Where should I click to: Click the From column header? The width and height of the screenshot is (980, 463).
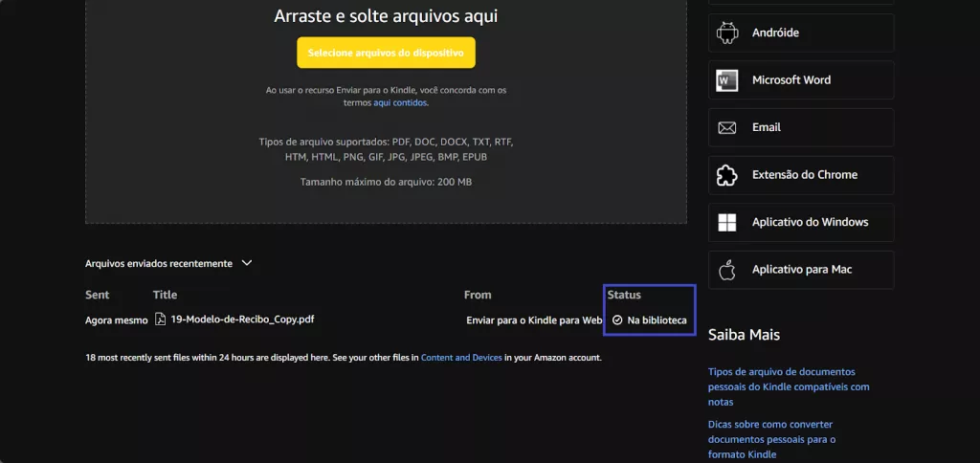[x=478, y=295]
